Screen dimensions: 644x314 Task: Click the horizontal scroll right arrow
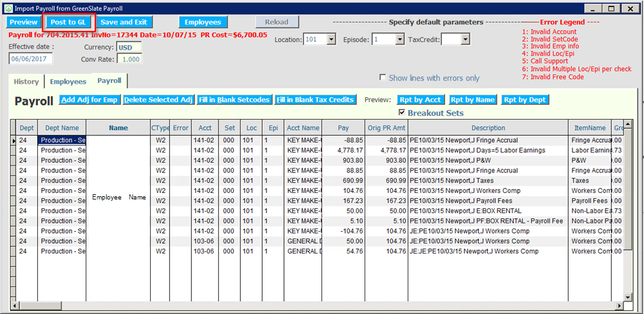coord(619,306)
